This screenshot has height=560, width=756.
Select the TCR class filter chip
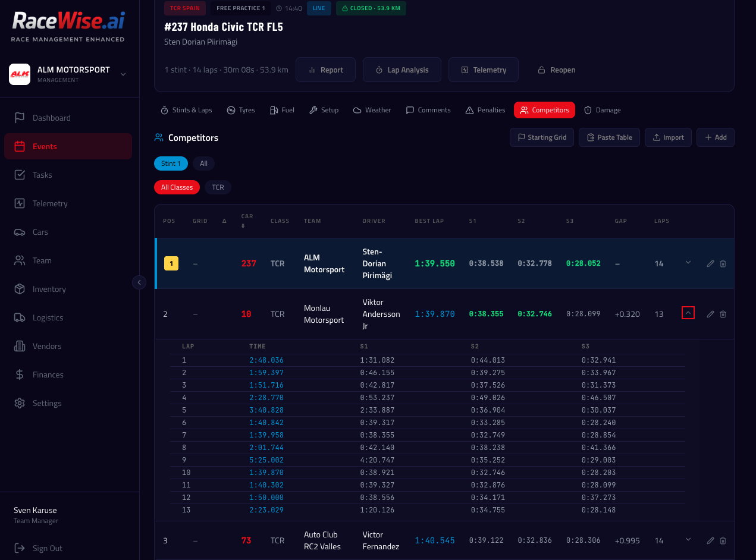tap(218, 187)
